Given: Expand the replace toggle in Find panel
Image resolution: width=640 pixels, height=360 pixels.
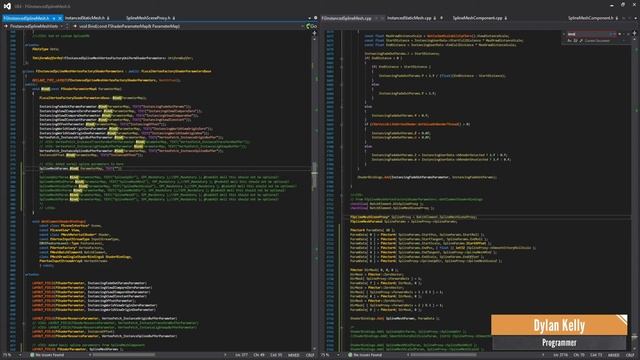Looking at the screenshot, I should coord(564,34).
